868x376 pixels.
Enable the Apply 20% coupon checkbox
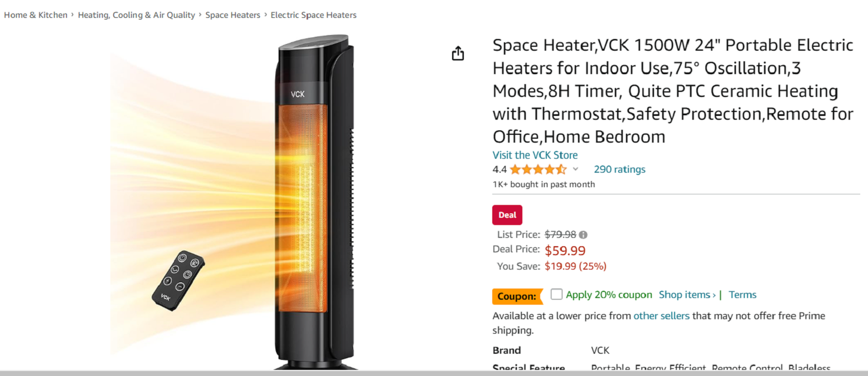click(556, 294)
